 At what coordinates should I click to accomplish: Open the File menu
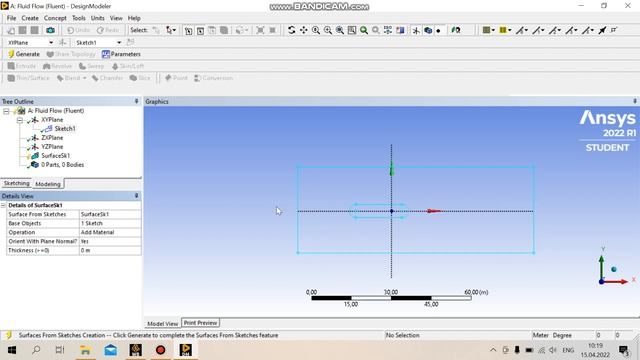(x=11, y=18)
